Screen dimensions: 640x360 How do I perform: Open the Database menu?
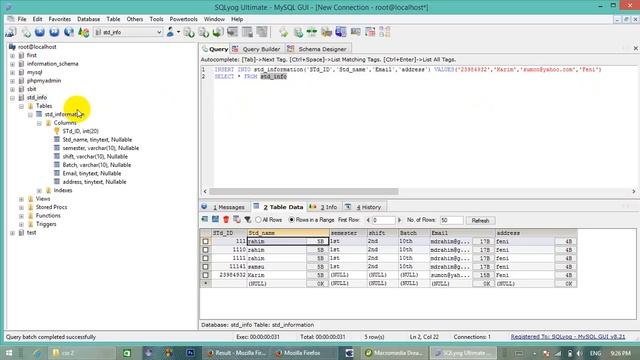[89, 19]
